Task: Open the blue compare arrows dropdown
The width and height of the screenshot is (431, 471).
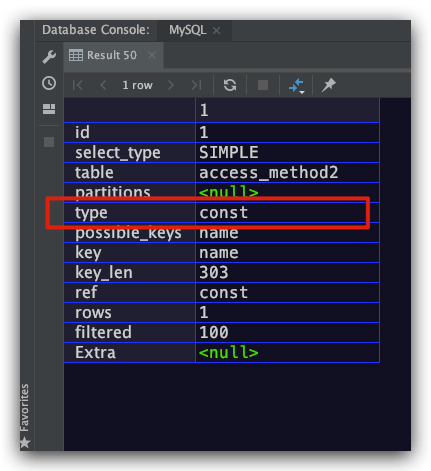Action: (x=296, y=86)
